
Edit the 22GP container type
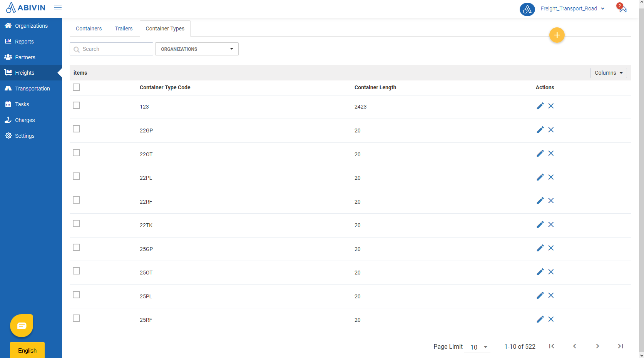click(540, 130)
